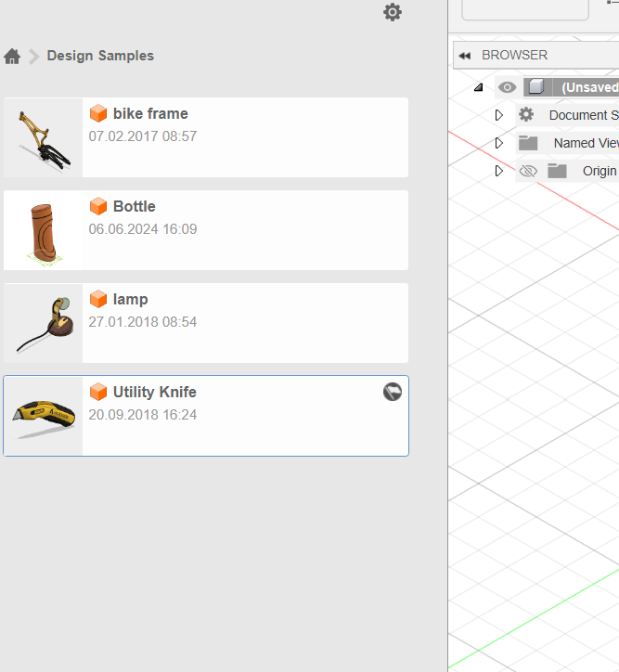Select Origin tree item label
The image size is (619, 672).
click(600, 171)
